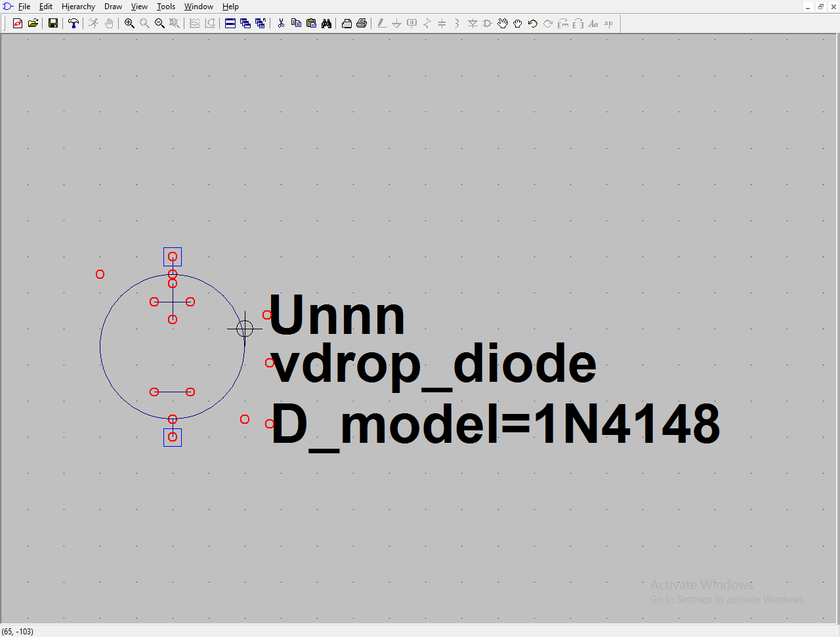The width and height of the screenshot is (840, 637).
Task: Open the View menu
Action: (x=140, y=7)
